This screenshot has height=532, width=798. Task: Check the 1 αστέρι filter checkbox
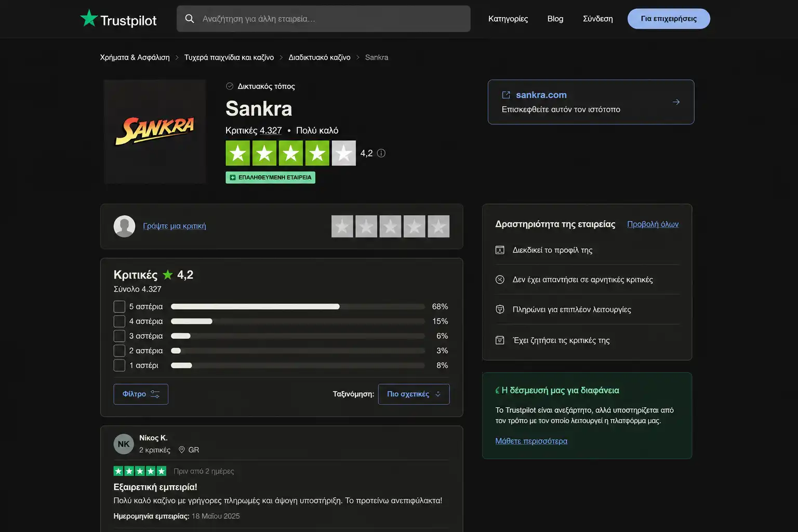pyautogui.click(x=119, y=365)
